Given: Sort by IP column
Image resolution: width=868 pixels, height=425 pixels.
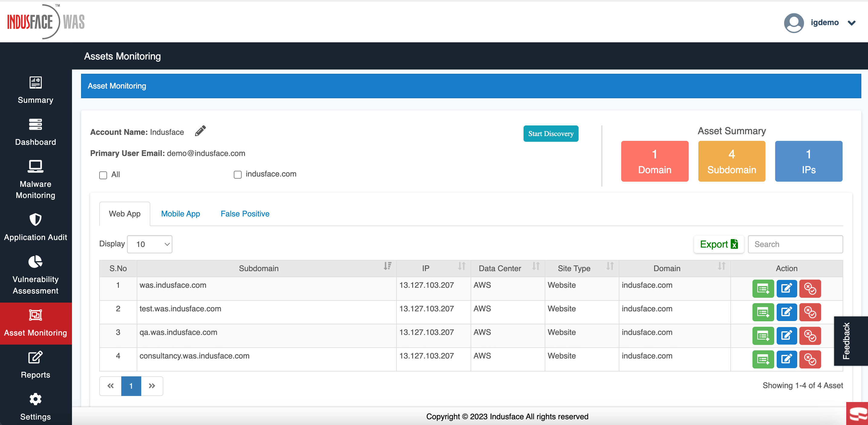Looking at the screenshot, I should coord(462,266).
